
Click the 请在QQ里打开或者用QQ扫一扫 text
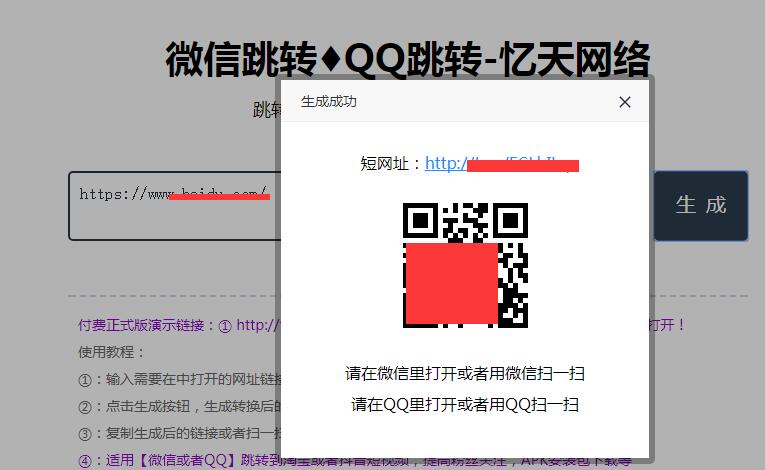point(465,405)
